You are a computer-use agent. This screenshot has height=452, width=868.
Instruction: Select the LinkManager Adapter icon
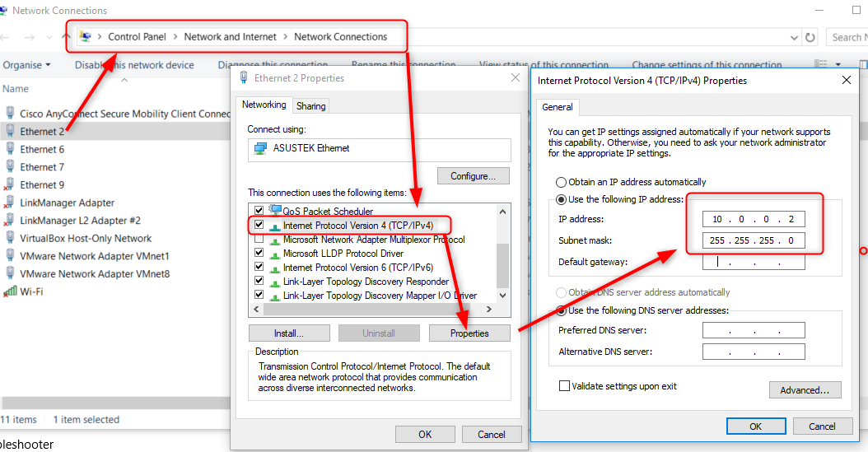[9, 203]
